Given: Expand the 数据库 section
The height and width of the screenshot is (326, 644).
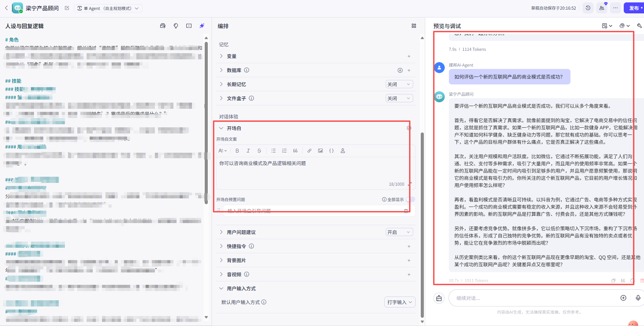Looking at the screenshot, I should [x=221, y=70].
